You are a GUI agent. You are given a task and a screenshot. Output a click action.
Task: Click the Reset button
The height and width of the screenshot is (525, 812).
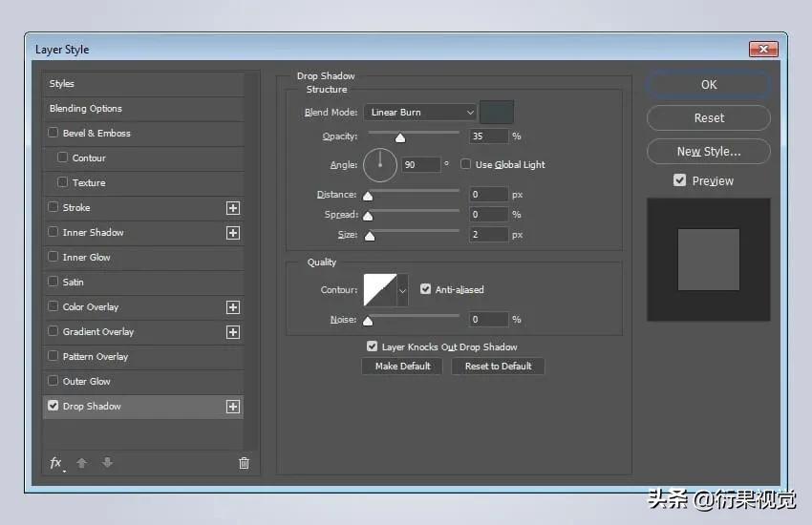click(x=709, y=118)
